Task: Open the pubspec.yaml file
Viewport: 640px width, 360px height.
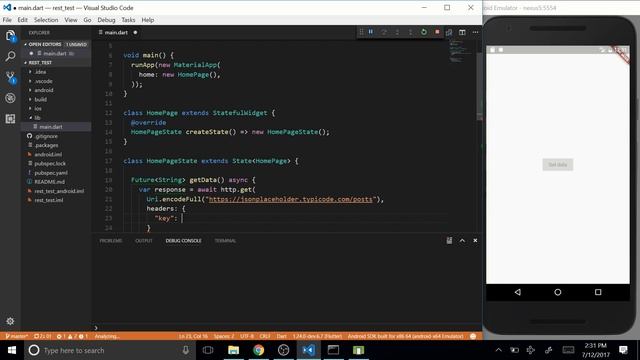Action: (x=56, y=173)
